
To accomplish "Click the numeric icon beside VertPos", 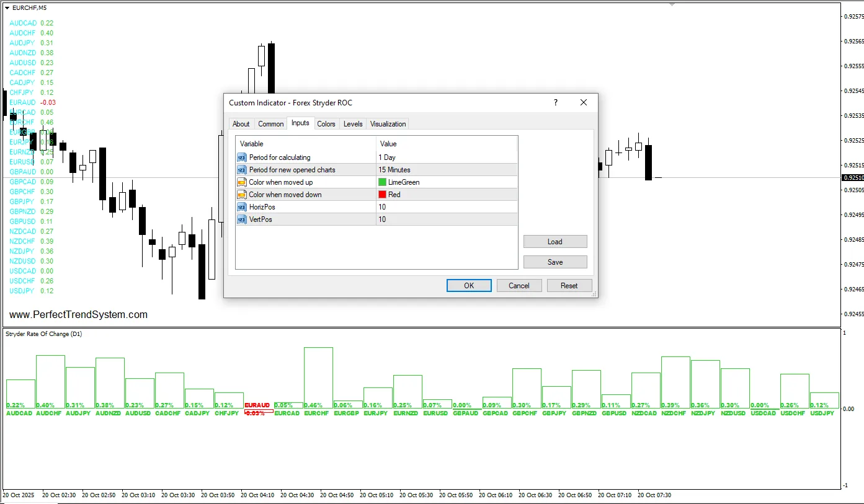I will pyautogui.click(x=242, y=219).
